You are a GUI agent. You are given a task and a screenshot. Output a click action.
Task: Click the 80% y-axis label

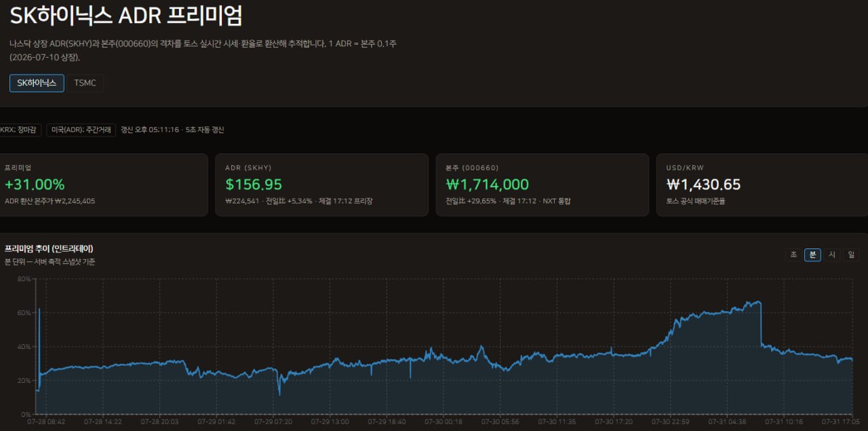[24, 279]
